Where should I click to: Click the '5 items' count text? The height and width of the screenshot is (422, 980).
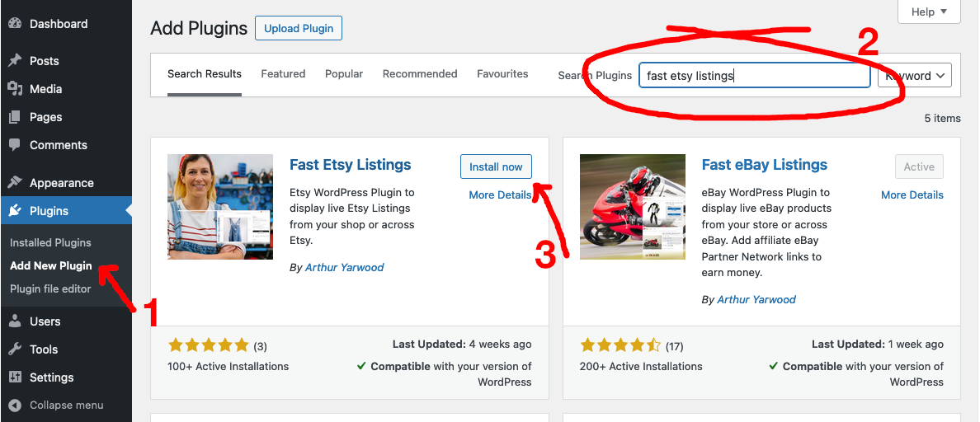tap(943, 118)
